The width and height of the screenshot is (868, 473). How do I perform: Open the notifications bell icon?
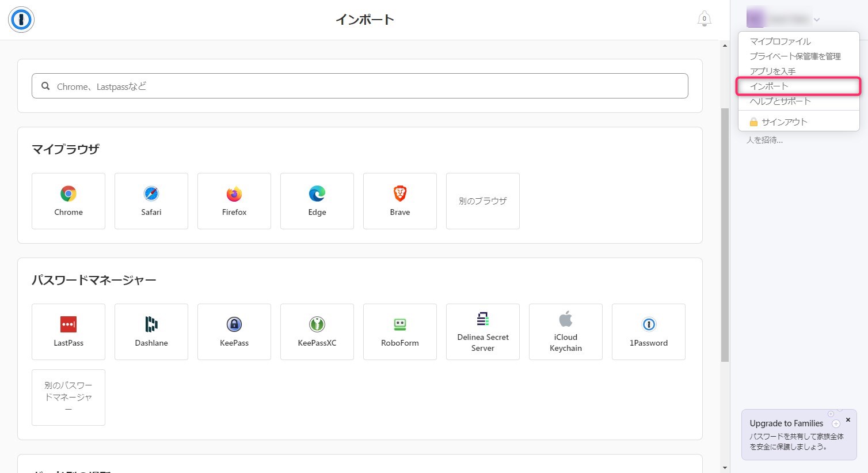click(x=704, y=19)
